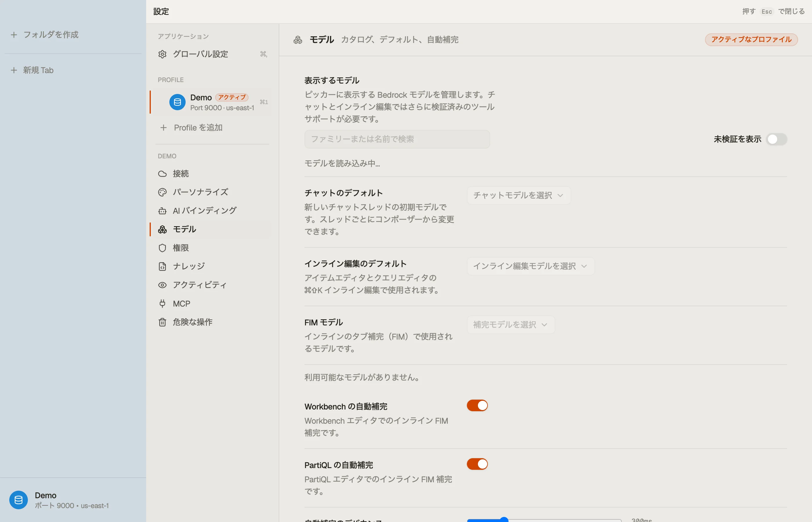Click the shield icon for 権限
Viewport: 812px width, 522px height.
pos(162,248)
